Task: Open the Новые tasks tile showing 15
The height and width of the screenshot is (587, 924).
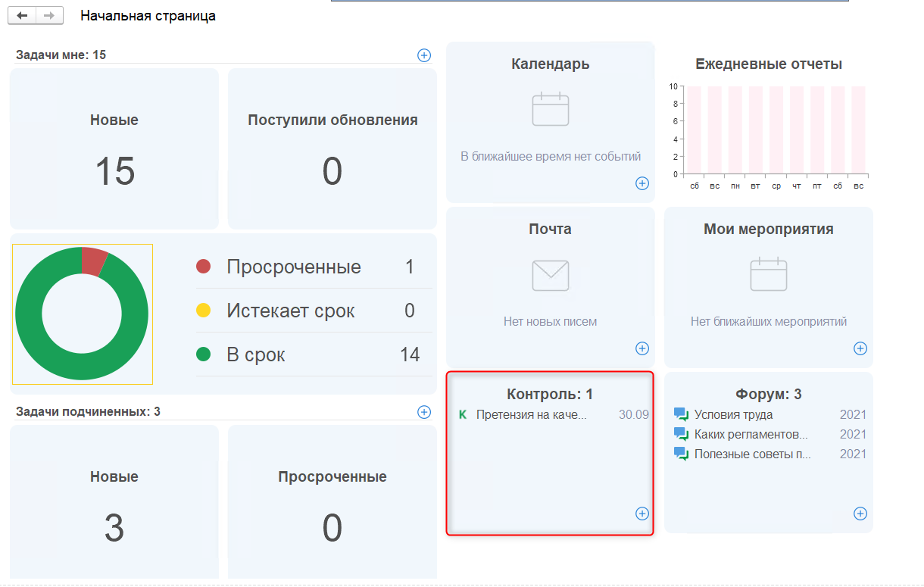Action: coord(114,149)
